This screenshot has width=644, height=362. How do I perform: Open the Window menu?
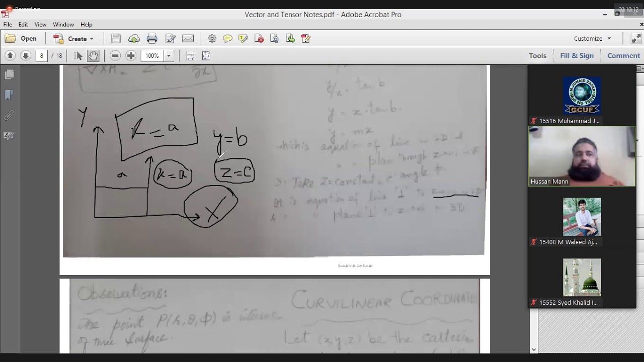pos(63,24)
